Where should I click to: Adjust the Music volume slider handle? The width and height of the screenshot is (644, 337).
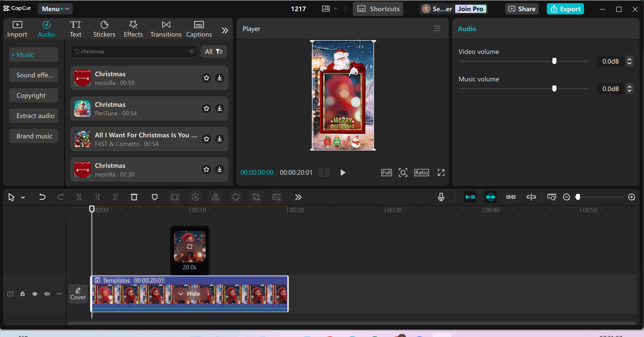pyautogui.click(x=554, y=89)
